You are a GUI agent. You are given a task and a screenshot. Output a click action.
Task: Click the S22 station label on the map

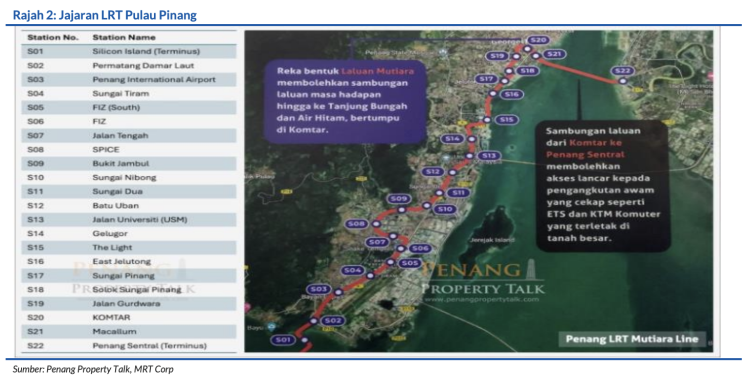[622, 71]
